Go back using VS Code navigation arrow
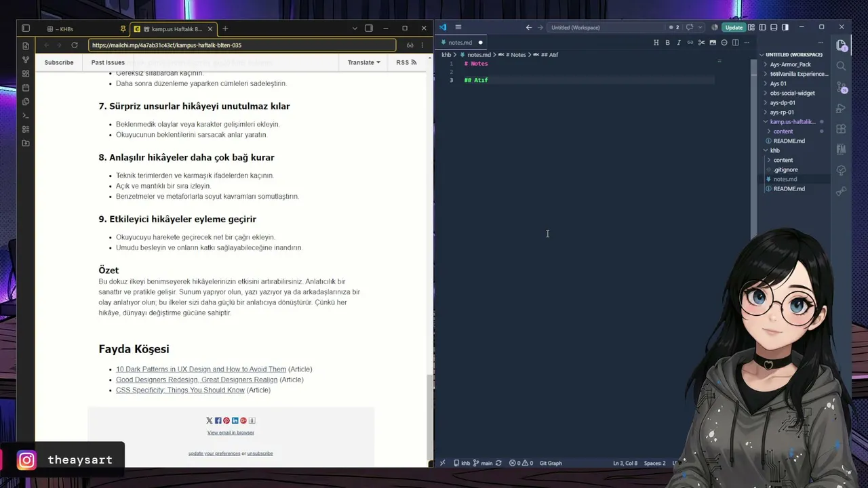The height and width of the screenshot is (488, 868). click(529, 28)
